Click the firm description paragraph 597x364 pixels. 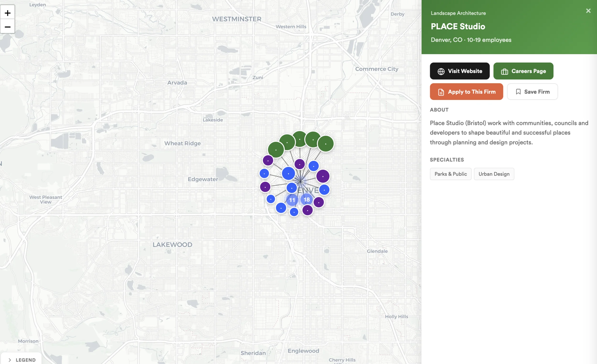[509, 133]
